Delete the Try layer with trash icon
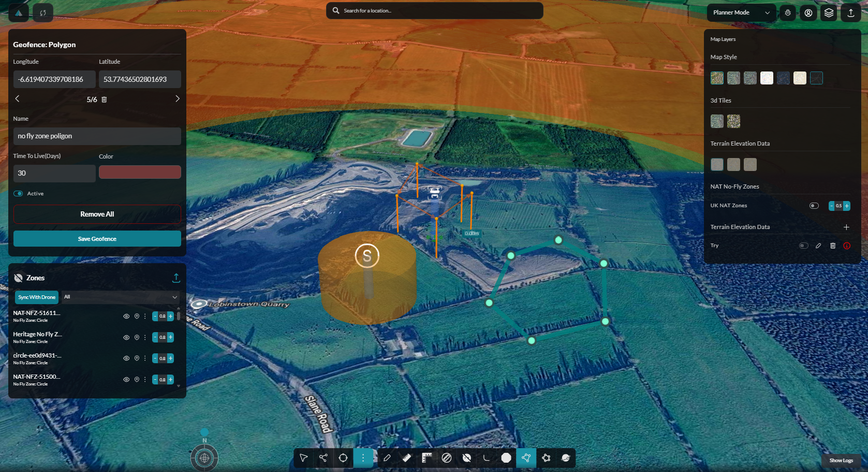 coord(833,246)
